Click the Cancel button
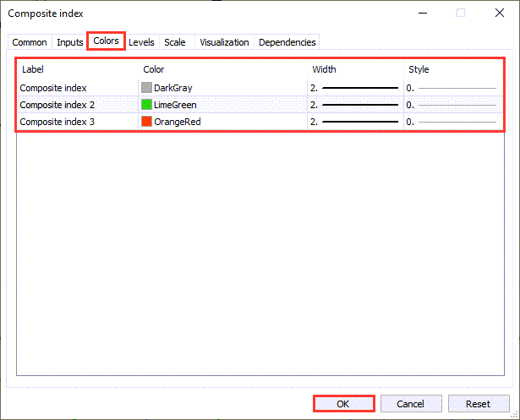This screenshot has height=420, width=520. pos(411,404)
